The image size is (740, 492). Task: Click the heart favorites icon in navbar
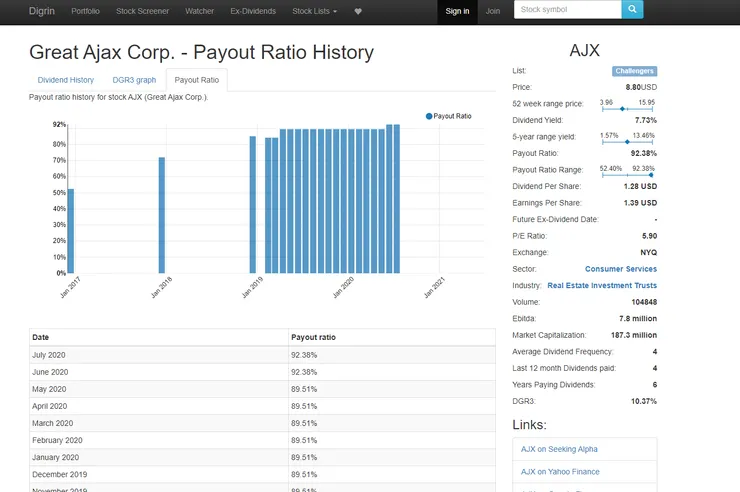358,11
